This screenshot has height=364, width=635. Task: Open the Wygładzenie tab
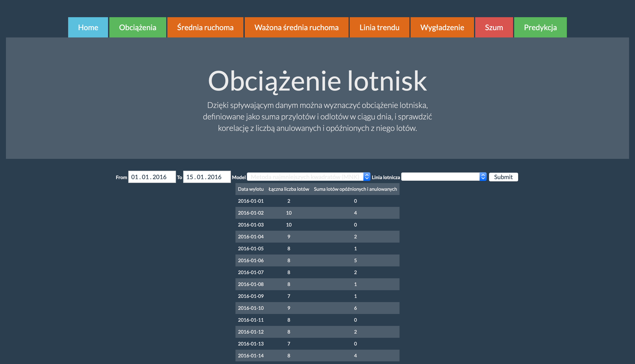pos(442,28)
